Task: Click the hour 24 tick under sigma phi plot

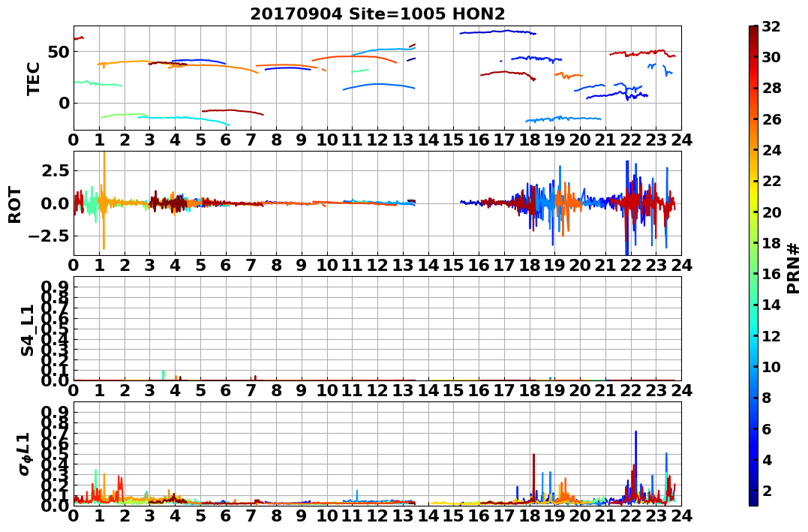Action: 681,515
